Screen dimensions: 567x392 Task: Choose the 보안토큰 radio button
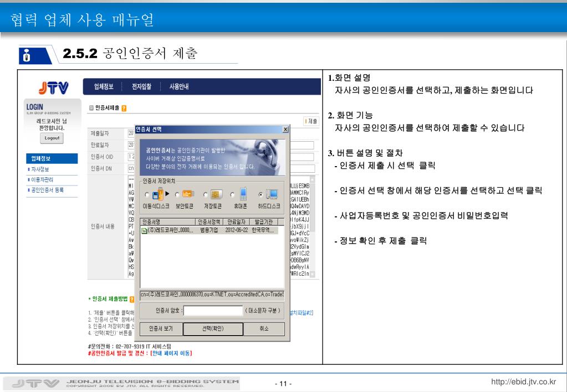[x=177, y=195]
